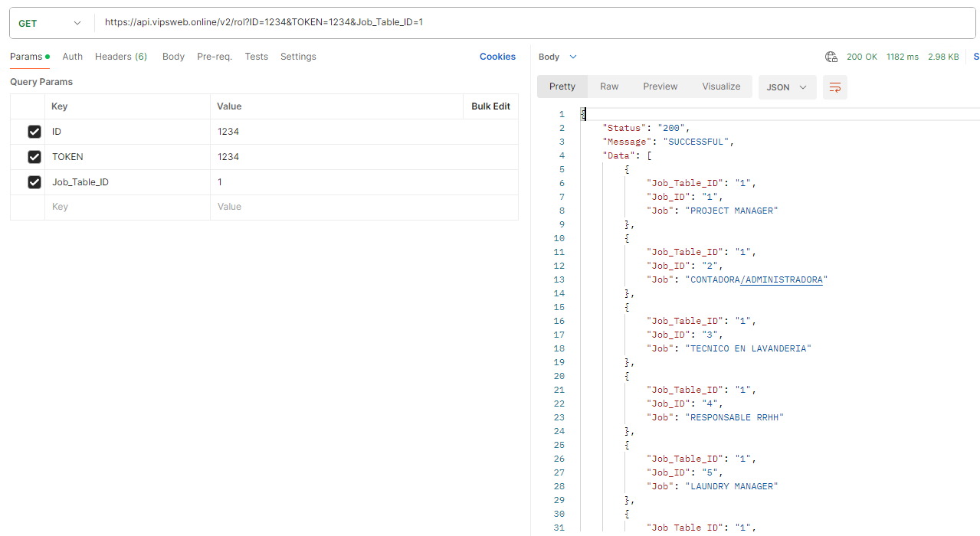Open the request Settings tab

(x=298, y=57)
